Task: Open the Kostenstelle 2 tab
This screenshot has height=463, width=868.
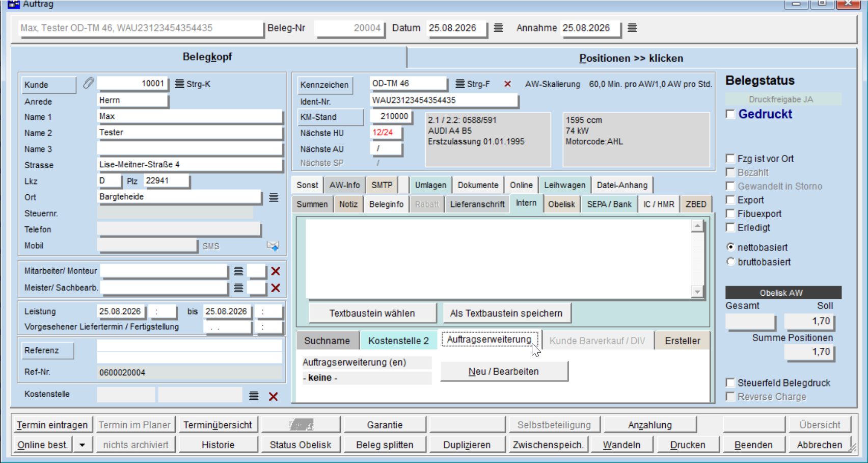Action: click(x=398, y=341)
